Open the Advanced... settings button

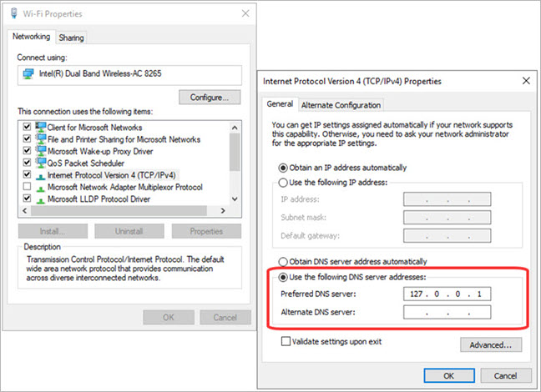pos(491,344)
